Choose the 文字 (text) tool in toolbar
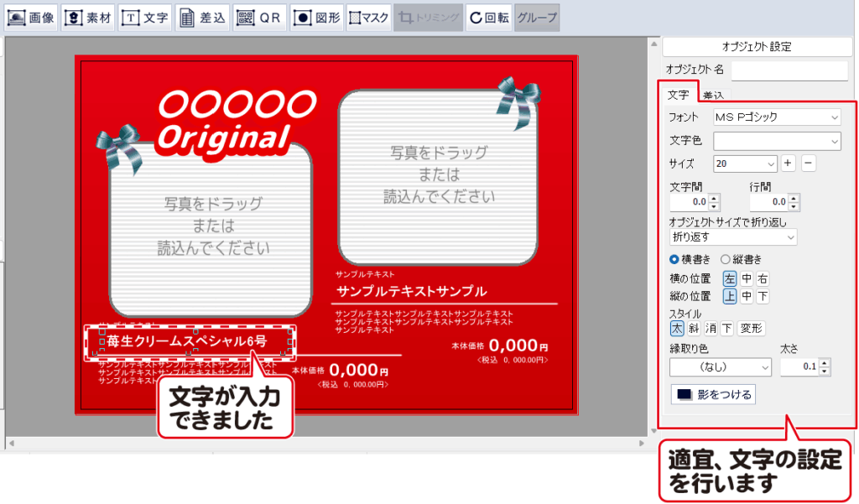The height and width of the screenshot is (504, 859). click(x=144, y=18)
